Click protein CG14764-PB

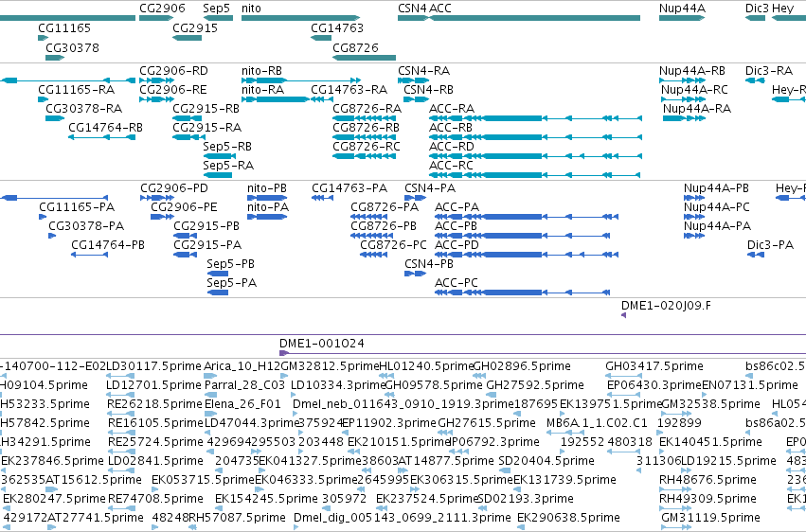tap(108, 245)
